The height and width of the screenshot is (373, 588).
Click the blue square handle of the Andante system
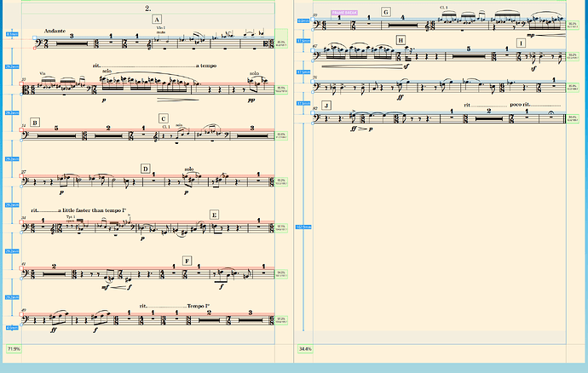(34, 37)
